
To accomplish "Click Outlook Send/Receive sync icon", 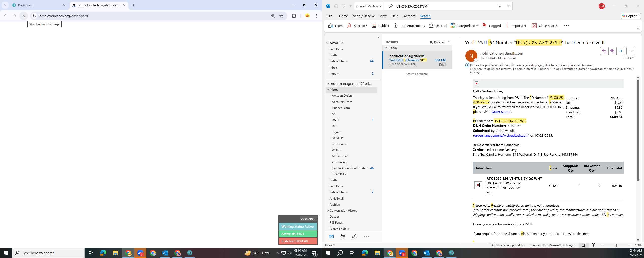I will (x=336, y=6).
